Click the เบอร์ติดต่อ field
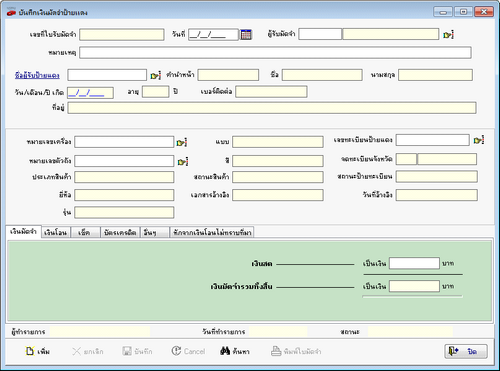Viewport: 500px width, 371px height. pyautogui.click(x=271, y=92)
